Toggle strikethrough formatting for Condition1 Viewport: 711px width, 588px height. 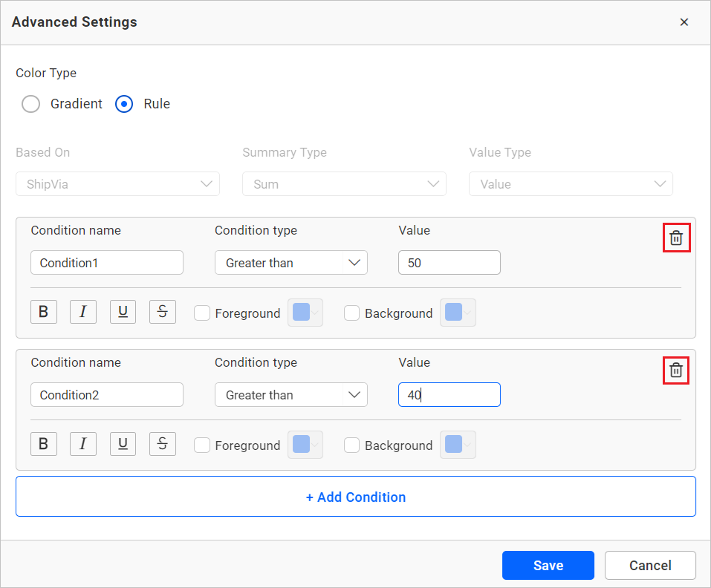[163, 313]
